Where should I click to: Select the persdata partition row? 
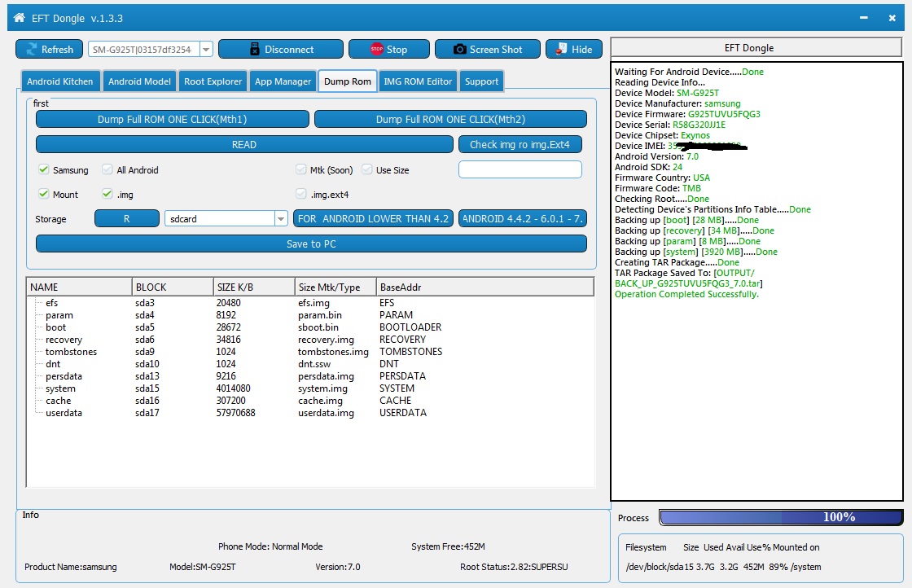tap(310, 376)
